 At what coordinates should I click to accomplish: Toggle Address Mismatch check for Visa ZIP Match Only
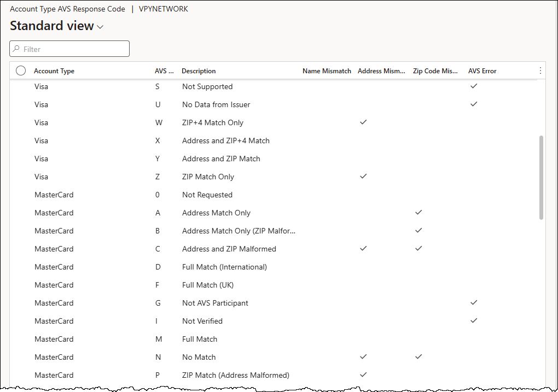point(363,176)
